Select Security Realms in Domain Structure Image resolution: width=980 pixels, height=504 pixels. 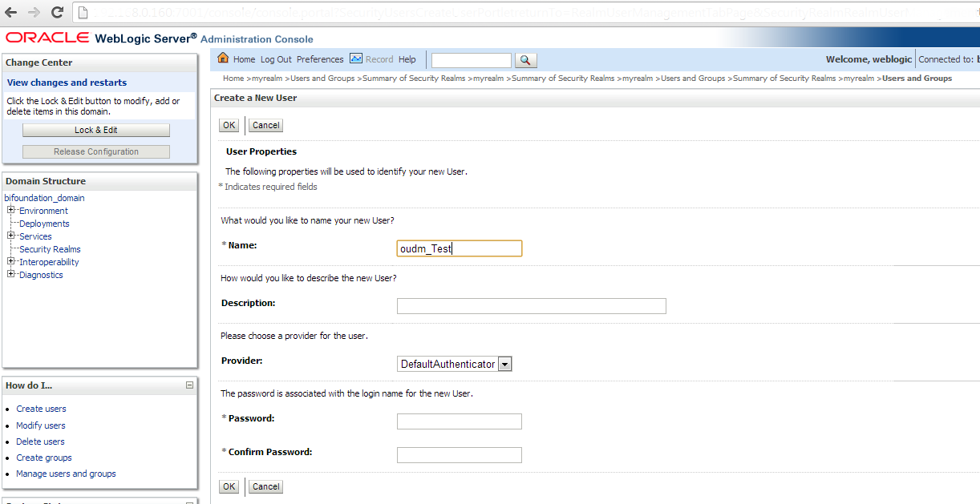coord(50,249)
